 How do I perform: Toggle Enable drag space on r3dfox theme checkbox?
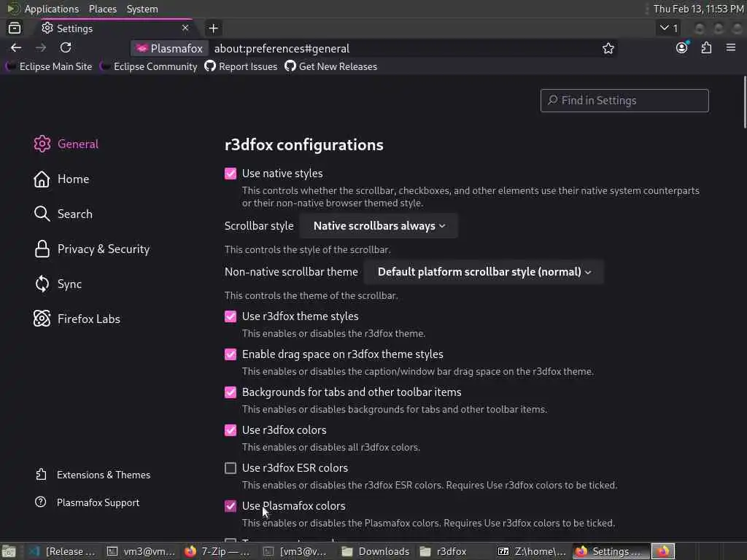click(231, 354)
